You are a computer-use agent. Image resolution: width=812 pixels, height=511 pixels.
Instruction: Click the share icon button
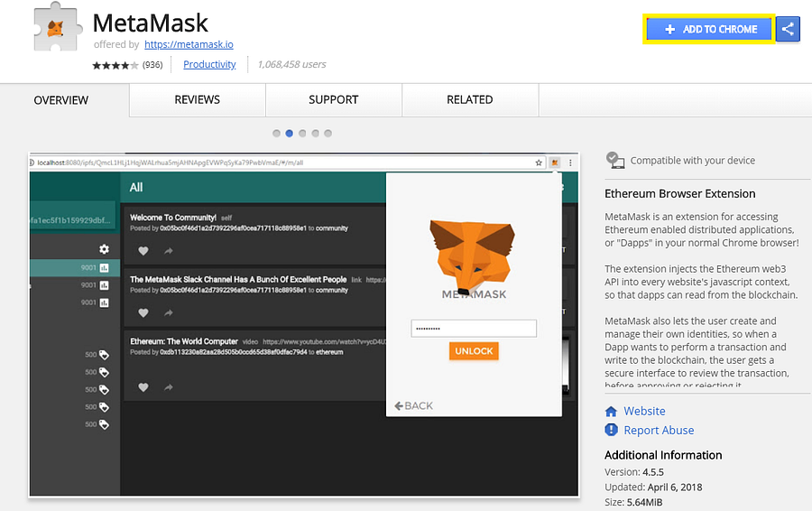pos(788,29)
